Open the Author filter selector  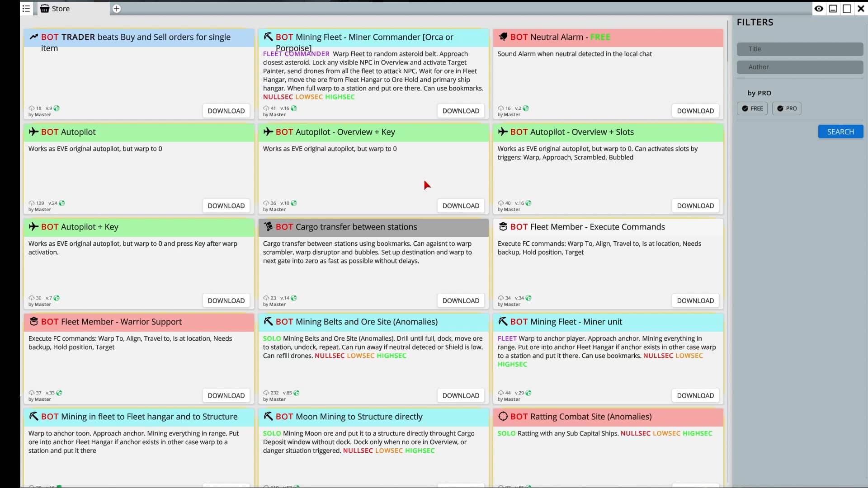click(799, 67)
